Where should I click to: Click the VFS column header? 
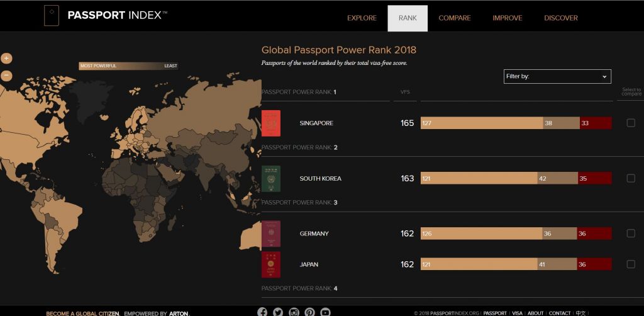(x=405, y=92)
